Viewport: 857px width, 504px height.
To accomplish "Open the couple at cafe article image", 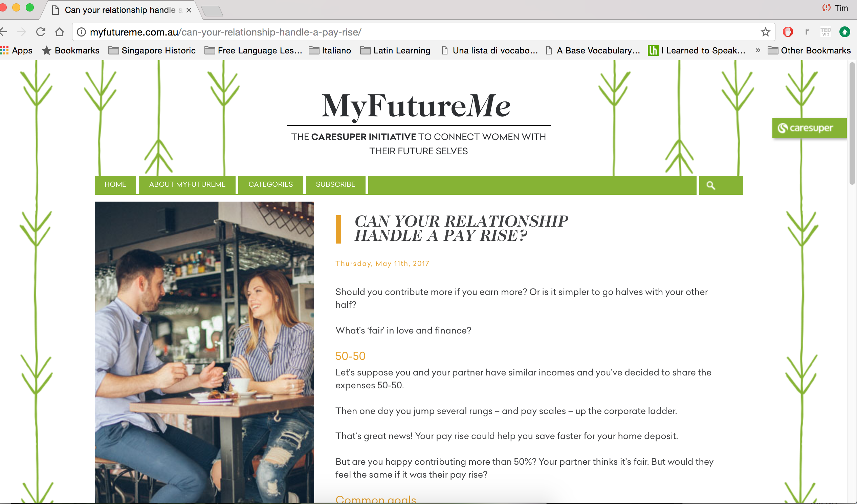I will pyautogui.click(x=204, y=352).
